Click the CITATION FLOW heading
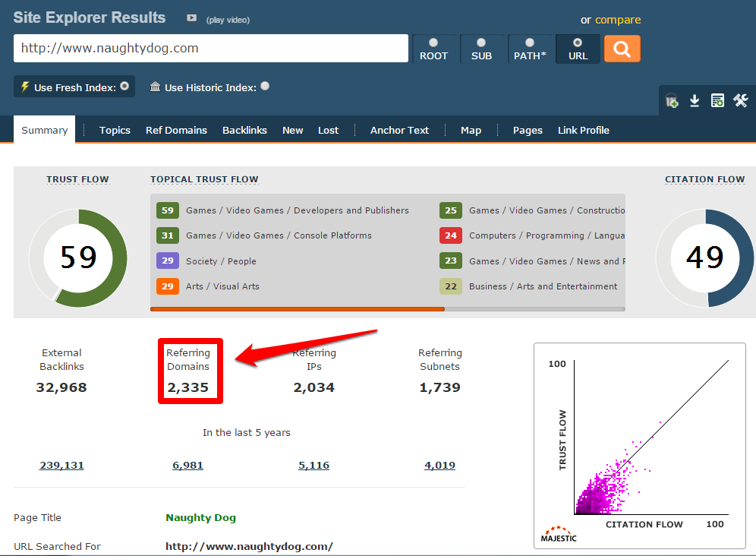 click(x=705, y=179)
